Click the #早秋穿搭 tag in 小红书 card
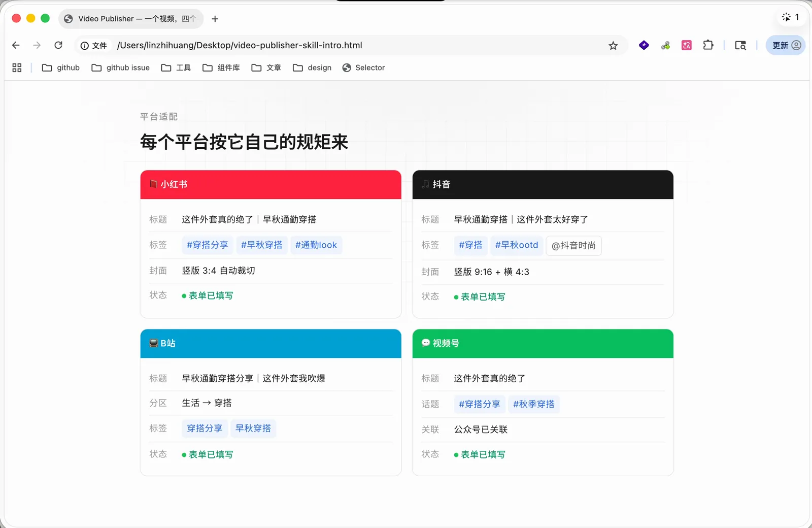812x528 pixels. [262, 245]
